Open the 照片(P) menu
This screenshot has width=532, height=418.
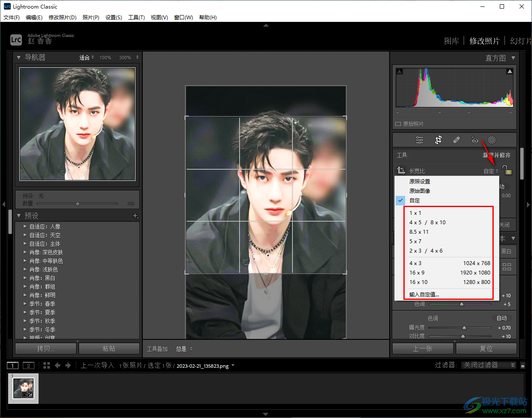pyautogui.click(x=91, y=18)
